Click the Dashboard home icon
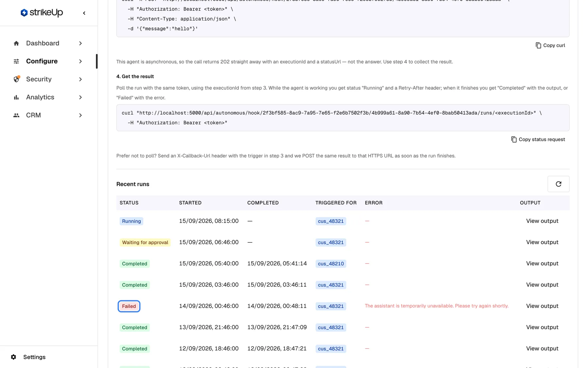This screenshot has width=588, height=368. (16, 43)
